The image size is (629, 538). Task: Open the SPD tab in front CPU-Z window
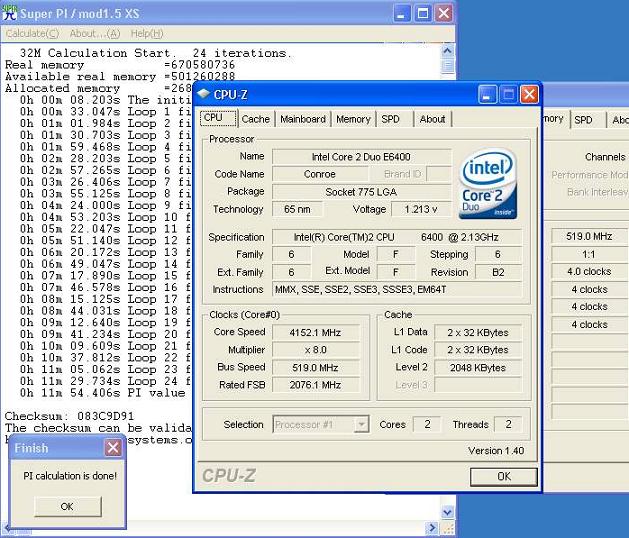[x=390, y=119]
